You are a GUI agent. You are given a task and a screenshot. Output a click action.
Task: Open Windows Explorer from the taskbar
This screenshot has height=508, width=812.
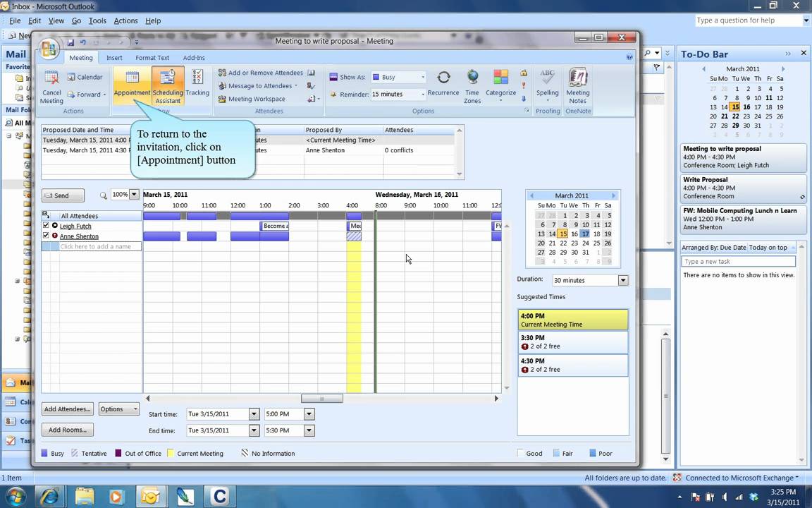[85, 497]
